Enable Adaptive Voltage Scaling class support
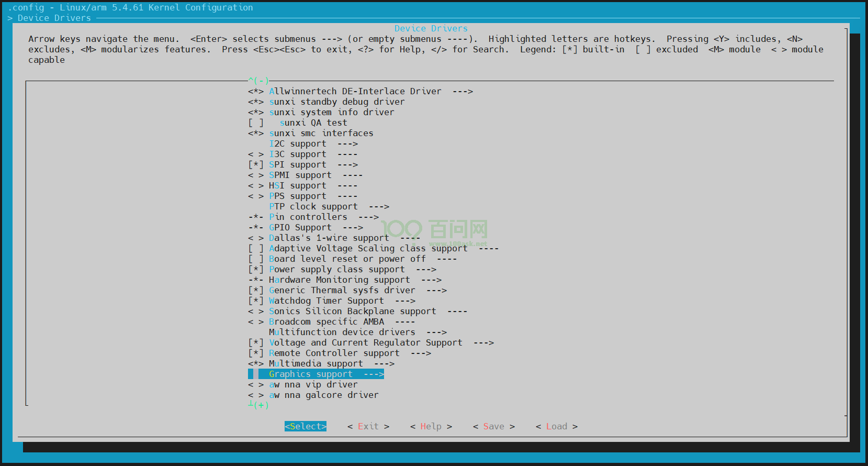This screenshot has width=868, height=466. pyautogui.click(x=256, y=249)
